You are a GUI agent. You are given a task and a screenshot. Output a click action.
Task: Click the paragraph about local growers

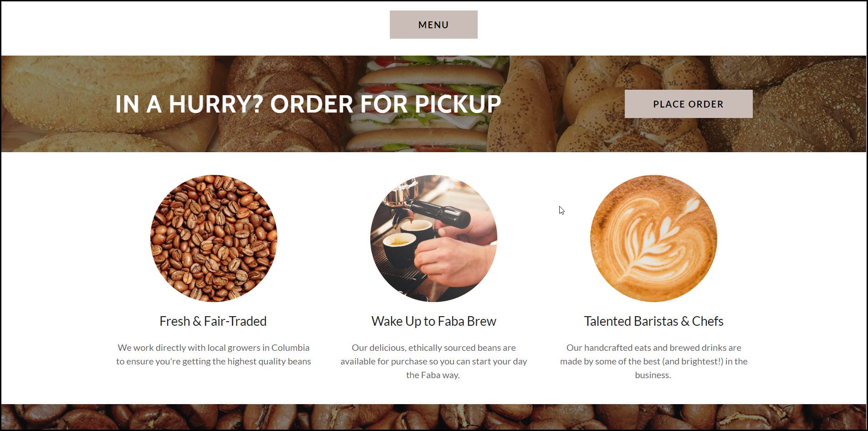point(213,354)
